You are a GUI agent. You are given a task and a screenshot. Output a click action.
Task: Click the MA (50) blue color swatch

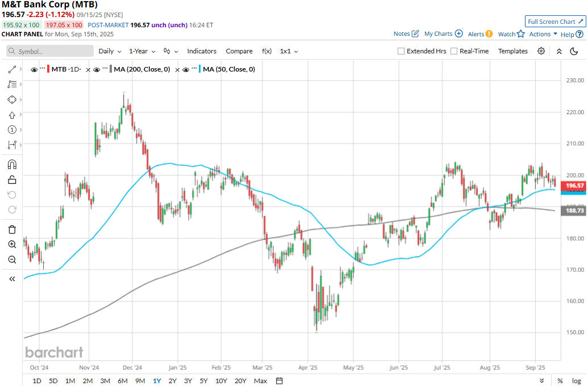pyautogui.click(x=200, y=69)
